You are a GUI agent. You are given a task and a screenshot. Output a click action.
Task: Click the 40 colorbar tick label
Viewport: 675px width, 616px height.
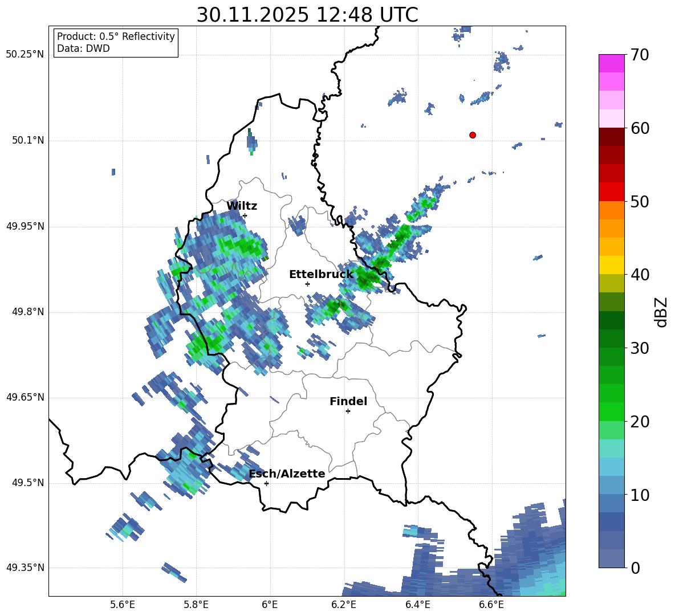[640, 275]
